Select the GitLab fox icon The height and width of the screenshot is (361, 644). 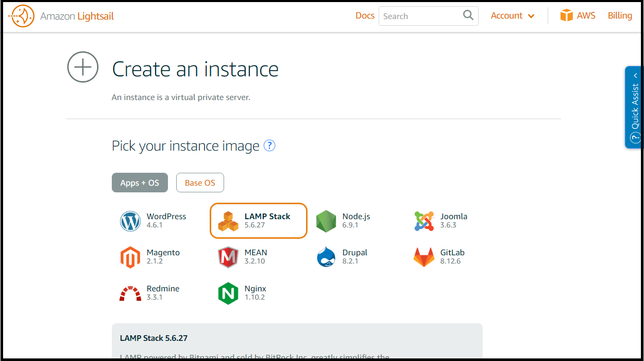point(424,257)
